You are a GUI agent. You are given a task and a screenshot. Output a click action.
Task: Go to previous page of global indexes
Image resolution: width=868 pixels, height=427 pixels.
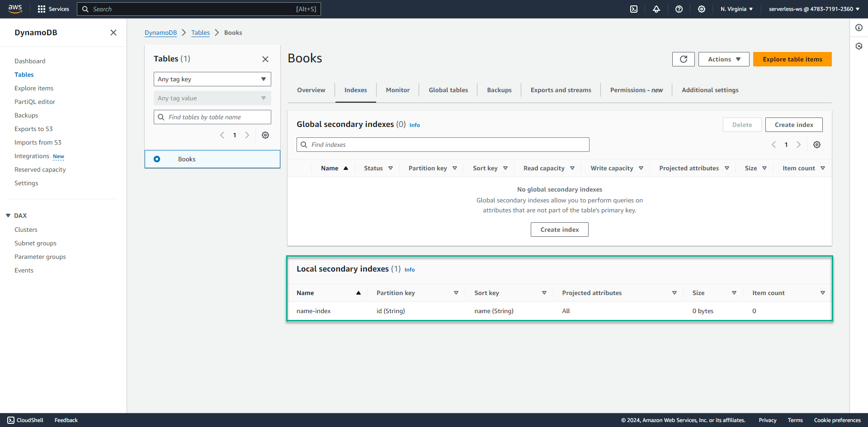click(774, 145)
